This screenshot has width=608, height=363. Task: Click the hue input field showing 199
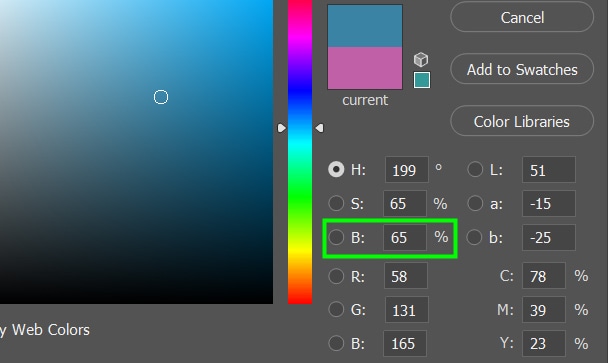pyautogui.click(x=407, y=170)
